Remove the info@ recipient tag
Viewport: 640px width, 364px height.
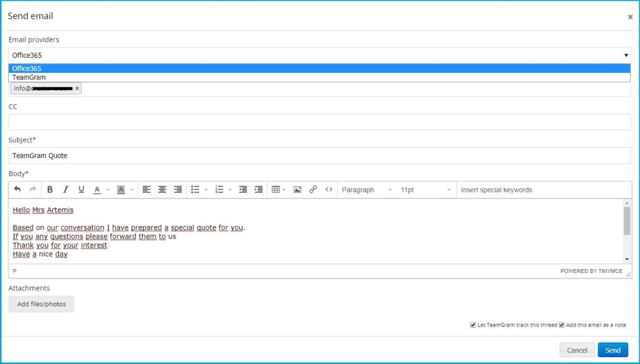[77, 89]
